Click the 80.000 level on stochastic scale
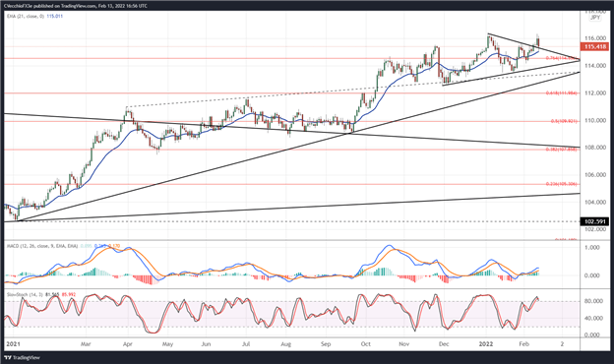Image resolution: width=614 pixels, height=364 pixels. pos(593,301)
